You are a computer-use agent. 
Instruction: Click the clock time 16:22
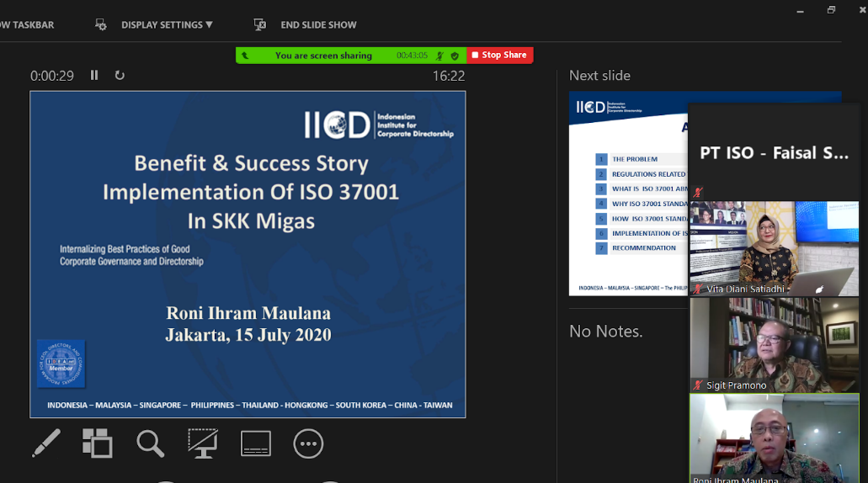pyautogui.click(x=449, y=76)
